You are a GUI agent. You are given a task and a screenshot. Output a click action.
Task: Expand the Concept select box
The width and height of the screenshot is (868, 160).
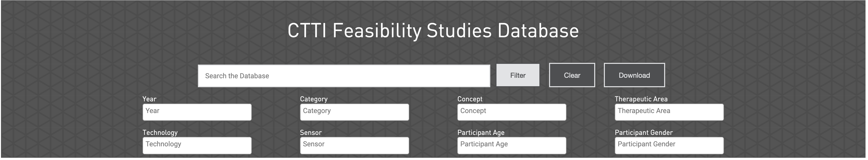(x=511, y=112)
